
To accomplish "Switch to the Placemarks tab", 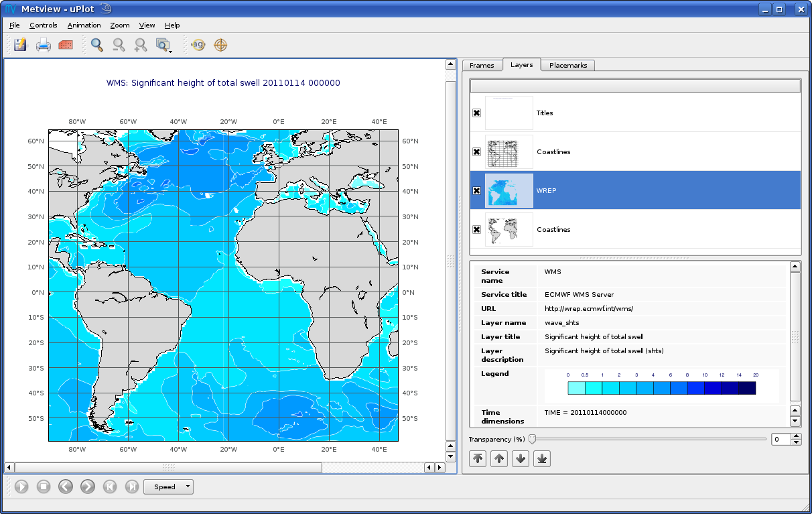I will pos(568,65).
